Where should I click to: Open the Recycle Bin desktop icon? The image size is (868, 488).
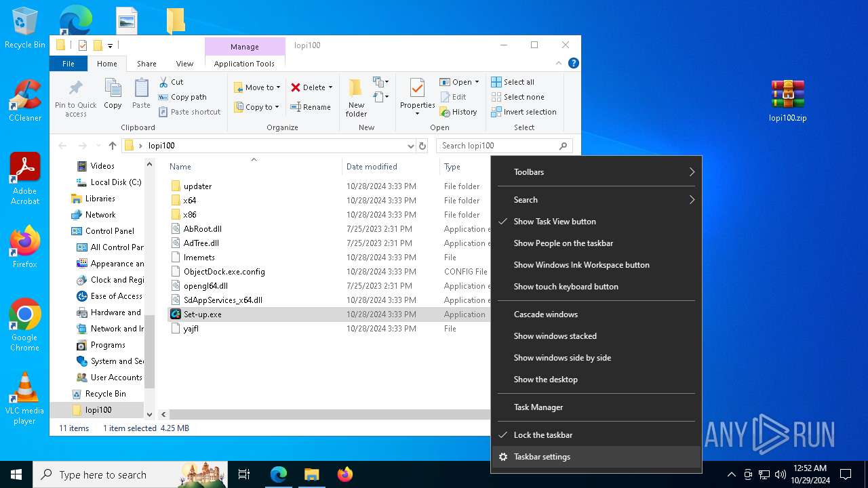(x=25, y=28)
